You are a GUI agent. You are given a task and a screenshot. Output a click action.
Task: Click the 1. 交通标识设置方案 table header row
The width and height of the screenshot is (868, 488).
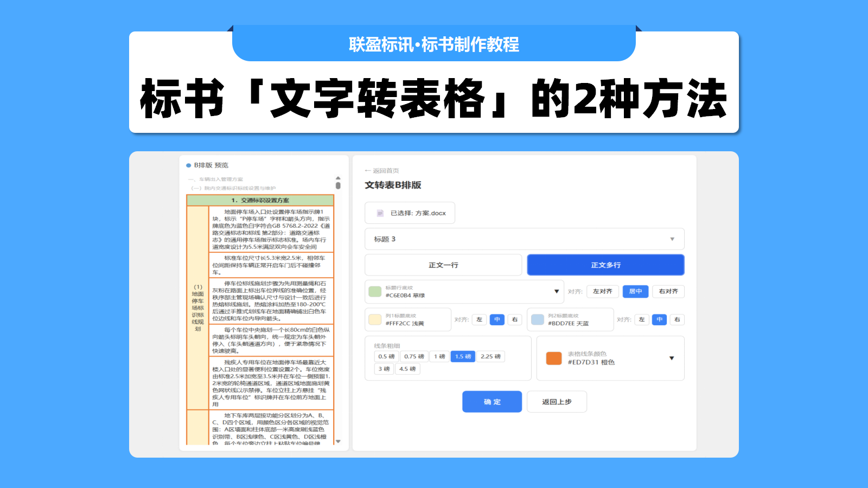click(x=260, y=200)
